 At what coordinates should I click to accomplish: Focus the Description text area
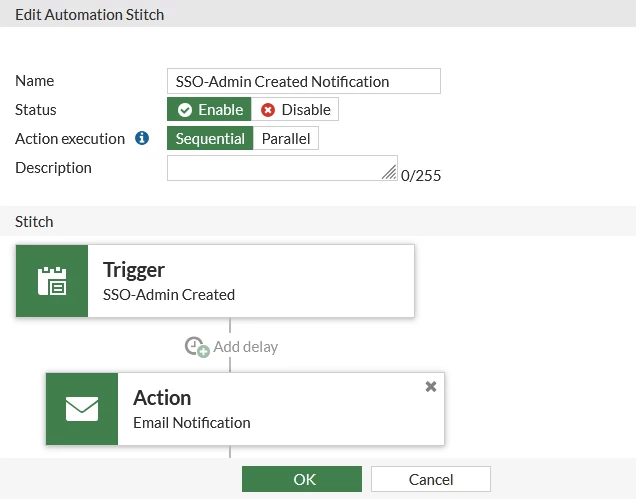click(x=282, y=168)
